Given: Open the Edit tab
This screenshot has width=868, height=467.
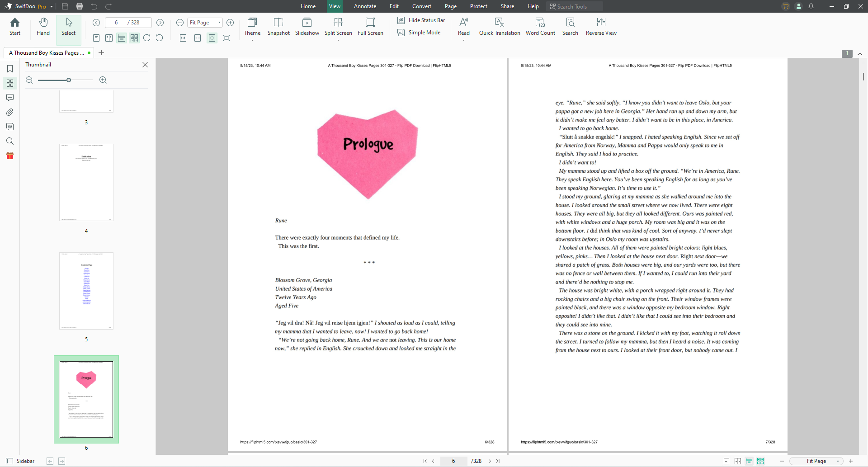Looking at the screenshot, I should (x=394, y=6).
